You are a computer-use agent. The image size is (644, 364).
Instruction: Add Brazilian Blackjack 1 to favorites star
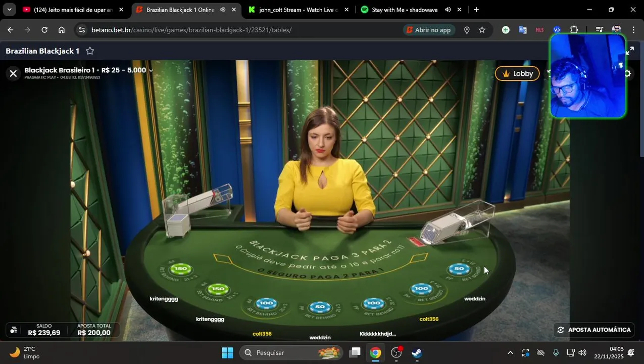90,51
